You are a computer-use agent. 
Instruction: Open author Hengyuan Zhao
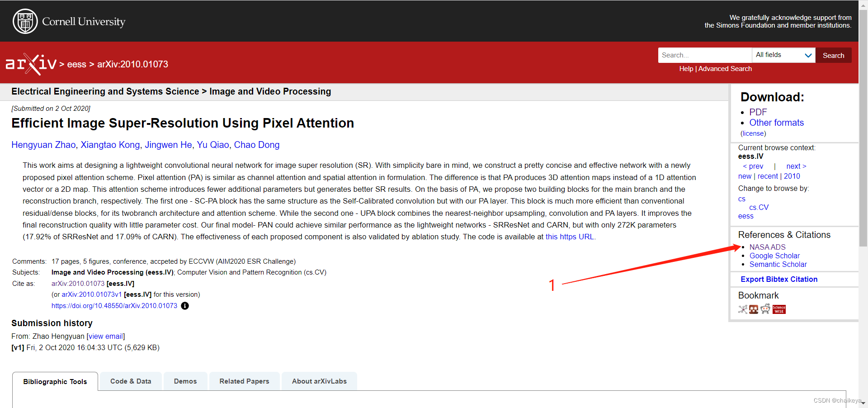tap(43, 145)
